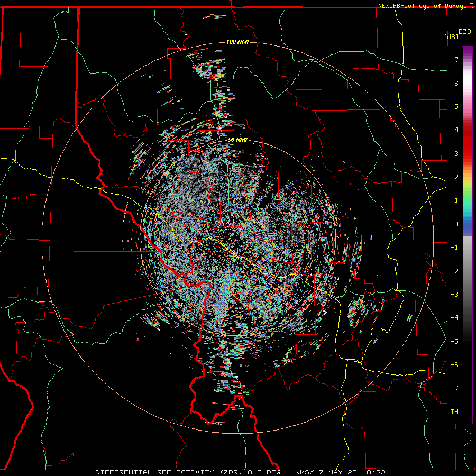Image resolution: width=476 pixels, height=476 pixels.
Task: Click the -1 value on color scale
Action: (x=454, y=248)
